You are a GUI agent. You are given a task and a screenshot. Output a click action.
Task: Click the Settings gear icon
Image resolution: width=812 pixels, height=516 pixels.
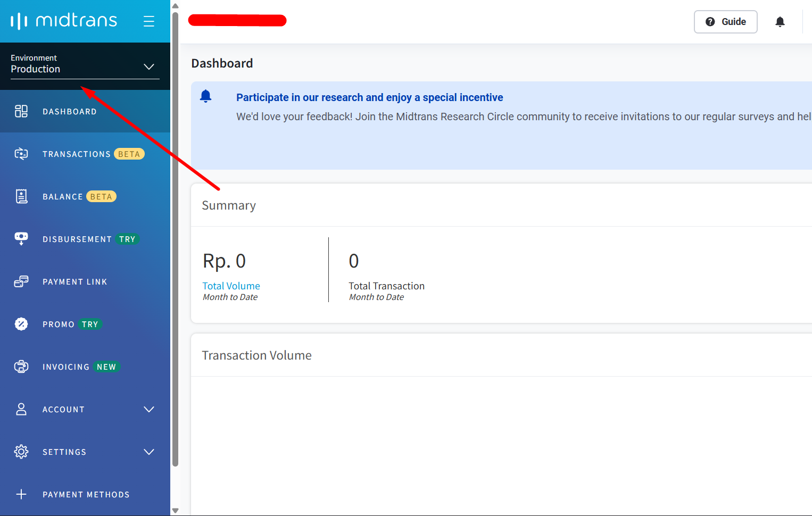(21, 452)
